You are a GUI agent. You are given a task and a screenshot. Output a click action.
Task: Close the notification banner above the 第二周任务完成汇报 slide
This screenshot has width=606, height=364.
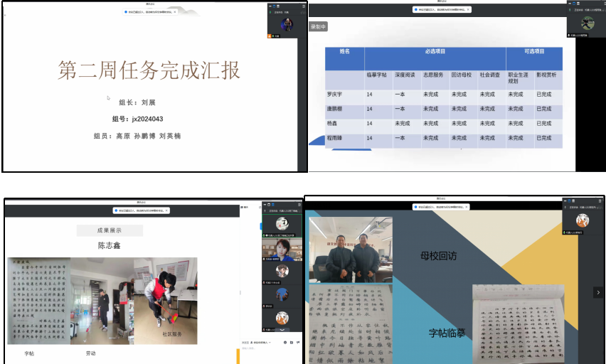pos(175,12)
